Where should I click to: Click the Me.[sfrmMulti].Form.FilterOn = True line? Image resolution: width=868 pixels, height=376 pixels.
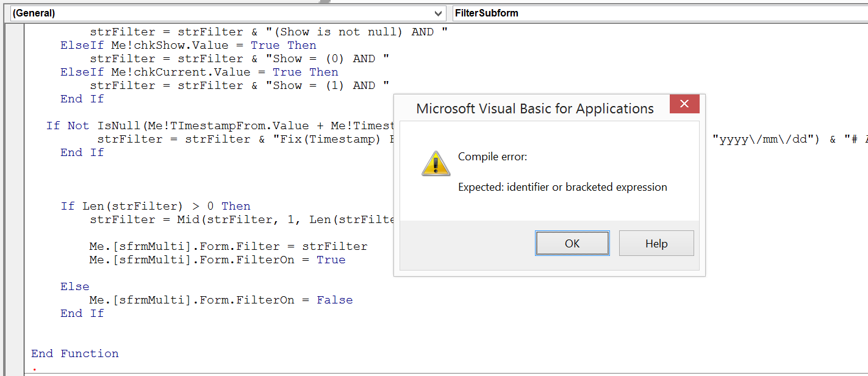coord(213,259)
